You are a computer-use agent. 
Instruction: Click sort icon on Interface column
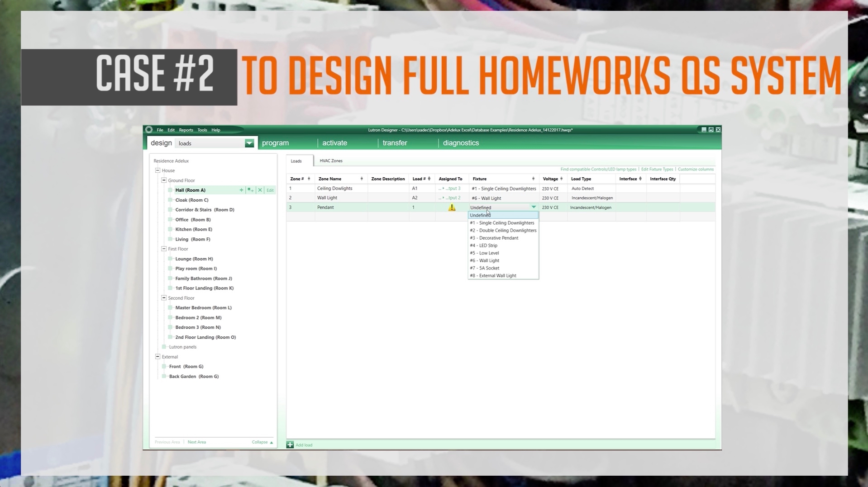coord(640,179)
